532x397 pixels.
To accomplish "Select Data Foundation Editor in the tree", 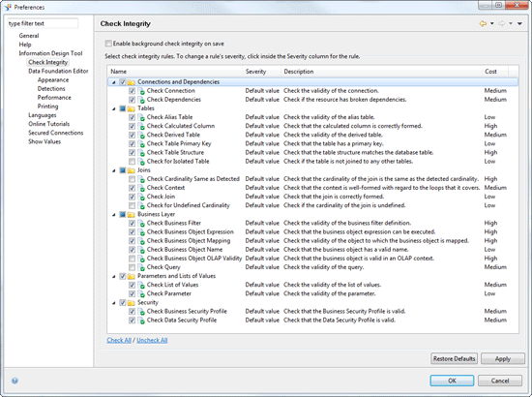I will pyautogui.click(x=58, y=71).
